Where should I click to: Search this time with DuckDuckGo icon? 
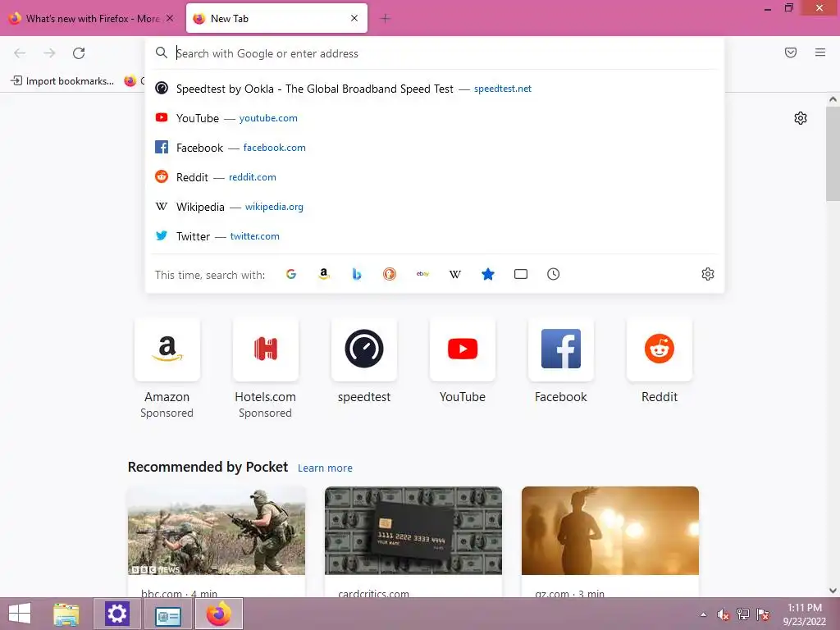[x=390, y=274]
